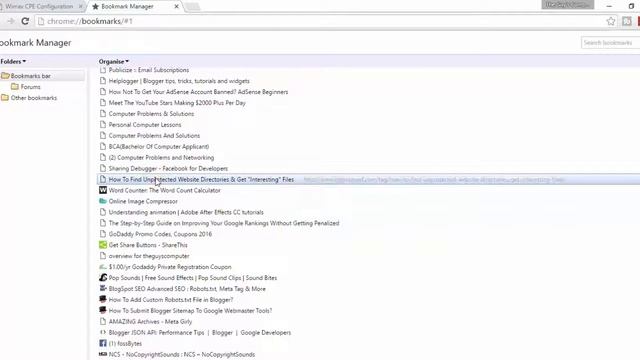Screen dimensions: 640x360
Task: Click the Custom Robots.txt bookmark favicon
Action: click(x=103, y=300)
